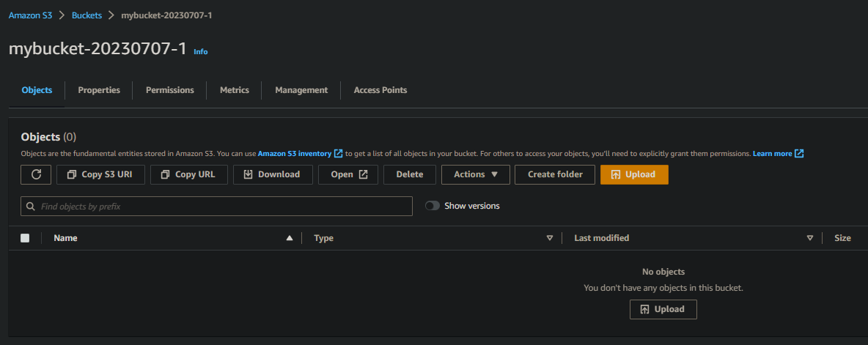Open the Access Points tab
This screenshot has height=345, width=868.
pos(380,89)
